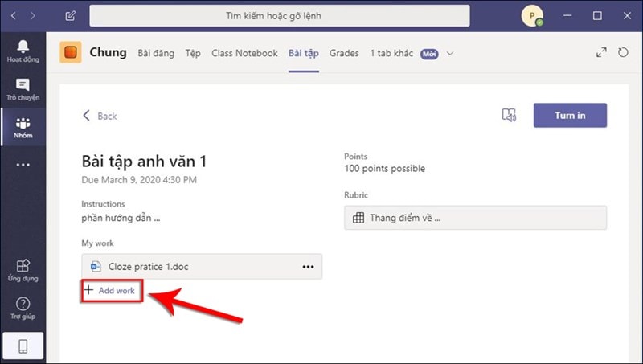
Task: Open more options for Cloze pratice 1.doc
Action: [308, 267]
